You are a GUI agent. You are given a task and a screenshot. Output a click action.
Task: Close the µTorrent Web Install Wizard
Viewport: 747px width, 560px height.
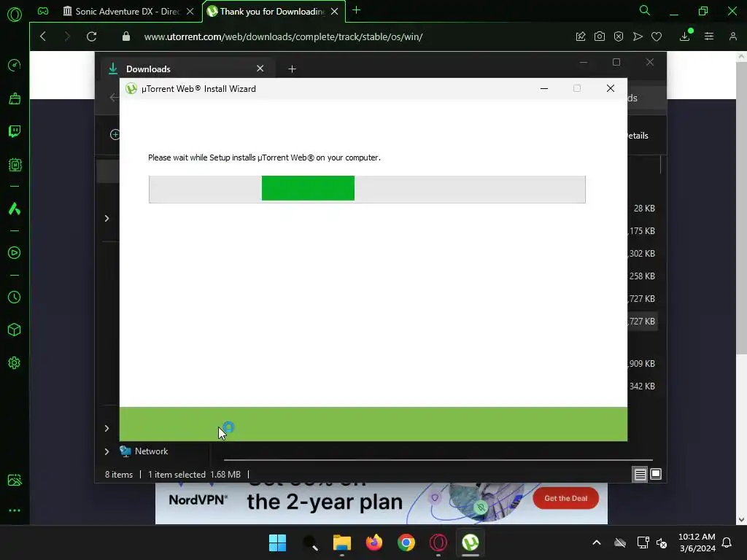[x=611, y=88]
